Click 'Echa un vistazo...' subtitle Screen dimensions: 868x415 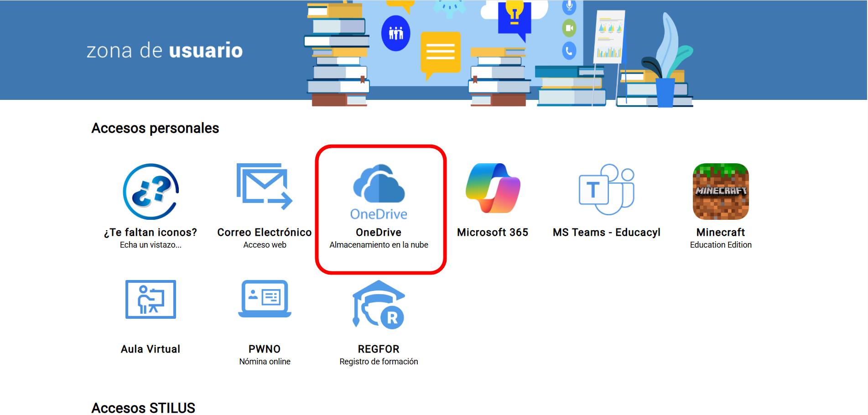pos(151,245)
